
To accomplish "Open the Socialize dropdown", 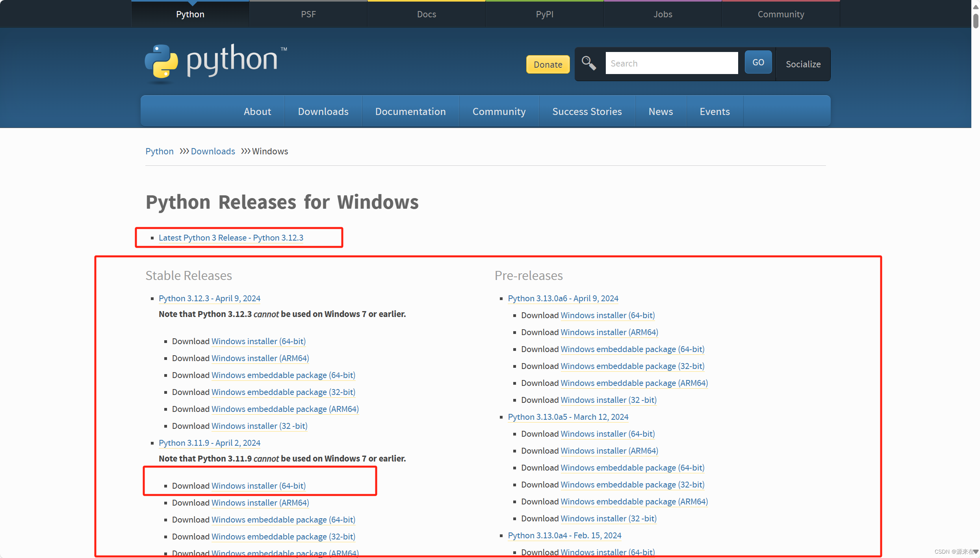I will click(803, 64).
